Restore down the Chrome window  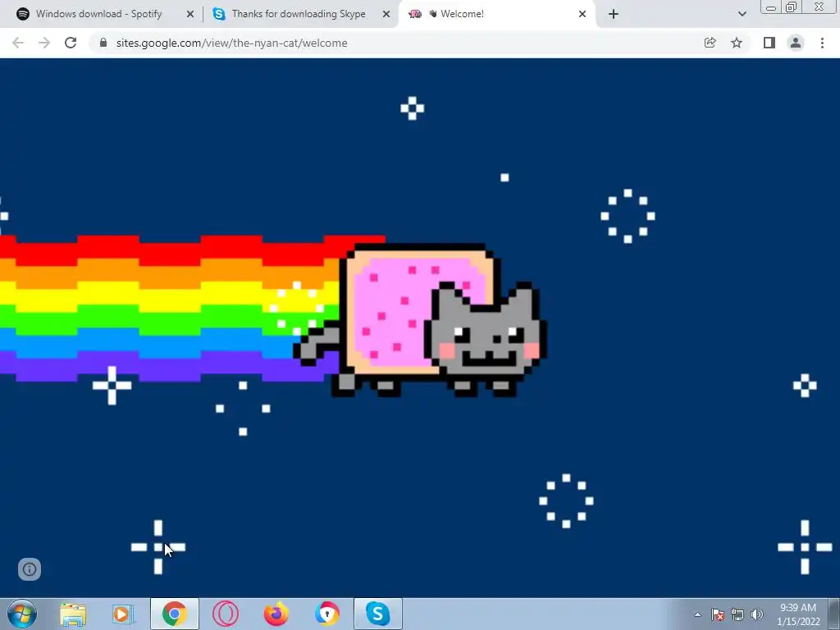tap(791, 7)
